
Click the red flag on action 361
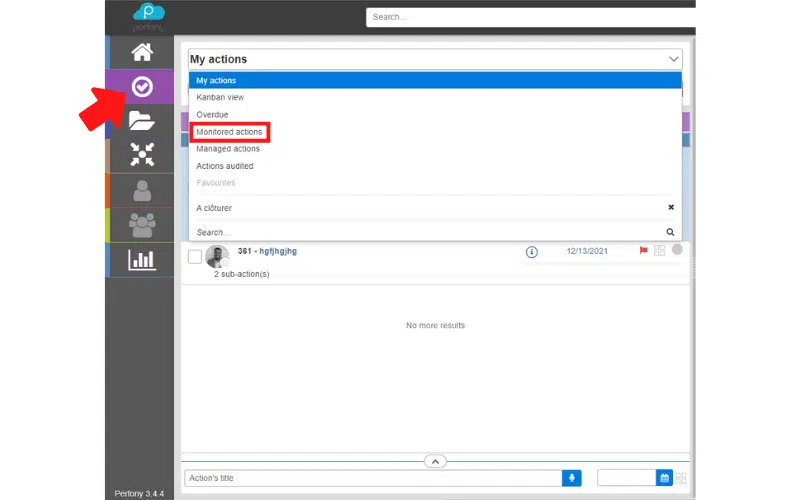coord(643,251)
